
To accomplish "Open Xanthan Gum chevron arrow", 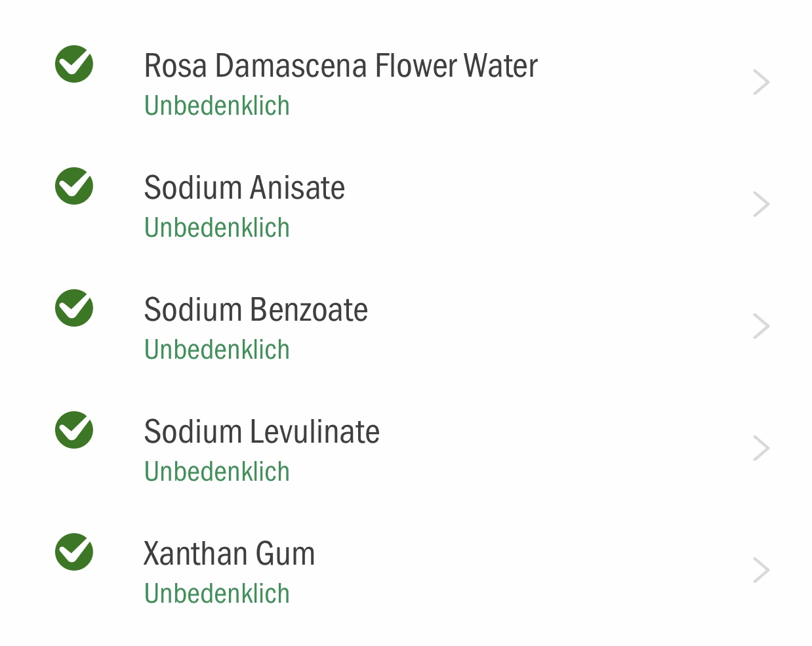I will (761, 571).
